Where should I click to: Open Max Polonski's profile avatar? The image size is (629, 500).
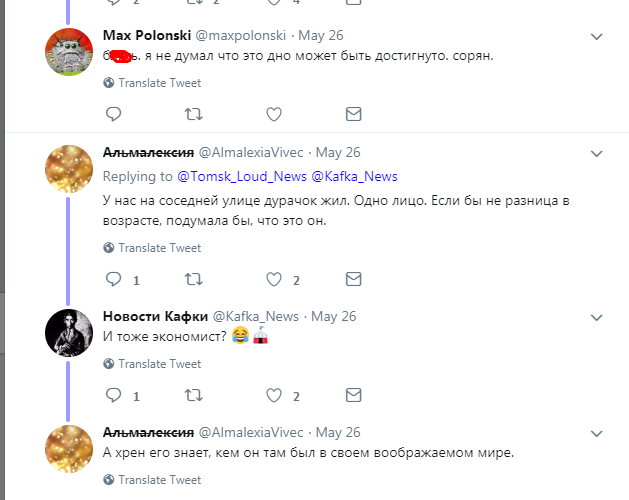coord(70,51)
